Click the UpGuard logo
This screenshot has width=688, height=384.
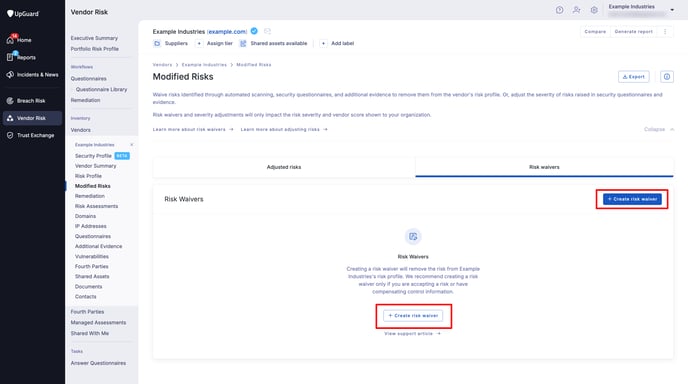pyautogui.click(x=23, y=14)
